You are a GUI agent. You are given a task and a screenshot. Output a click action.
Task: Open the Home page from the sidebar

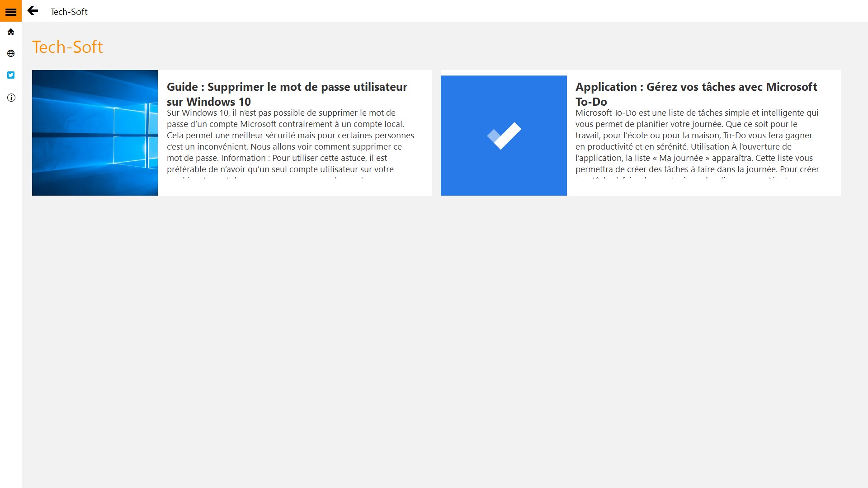11,32
